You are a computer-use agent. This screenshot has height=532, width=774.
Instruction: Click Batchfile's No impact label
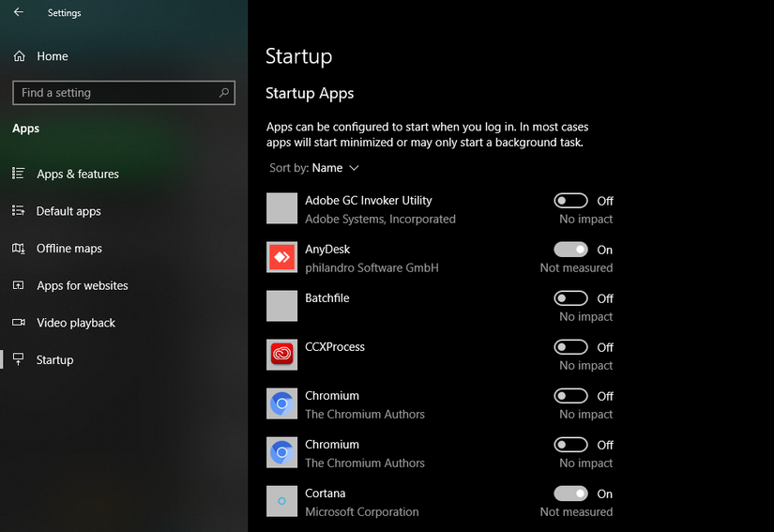pos(586,317)
